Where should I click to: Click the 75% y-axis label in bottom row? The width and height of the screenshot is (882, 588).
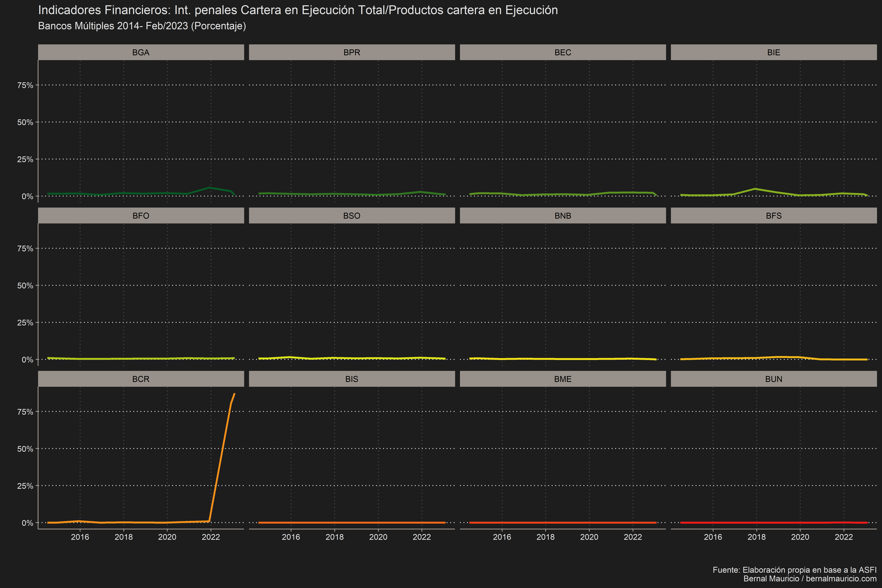(25, 412)
